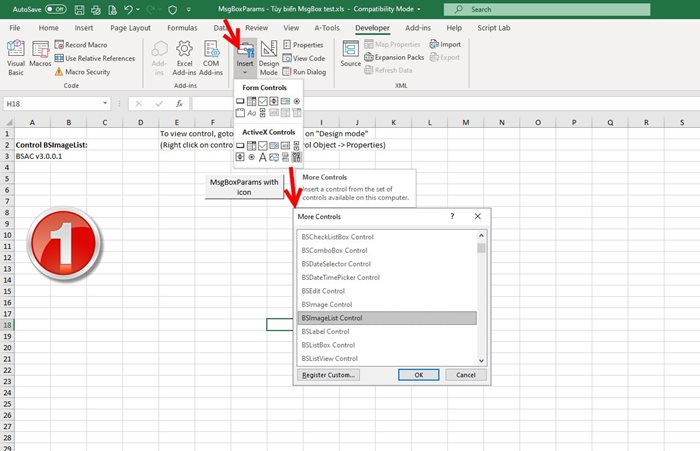This screenshot has width=700, height=451.
Task: Open the A-Tools tab
Action: coord(327,28)
